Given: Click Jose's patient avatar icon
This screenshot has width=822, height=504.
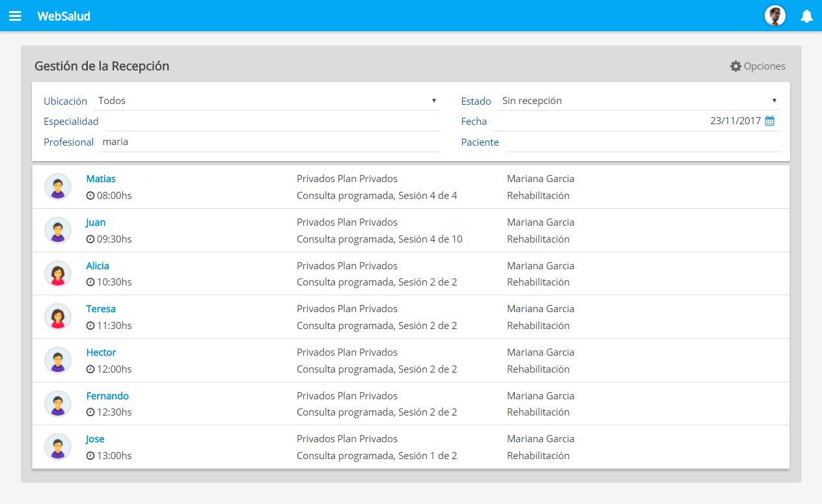Looking at the screenshot, I should (x=58, y=447).
